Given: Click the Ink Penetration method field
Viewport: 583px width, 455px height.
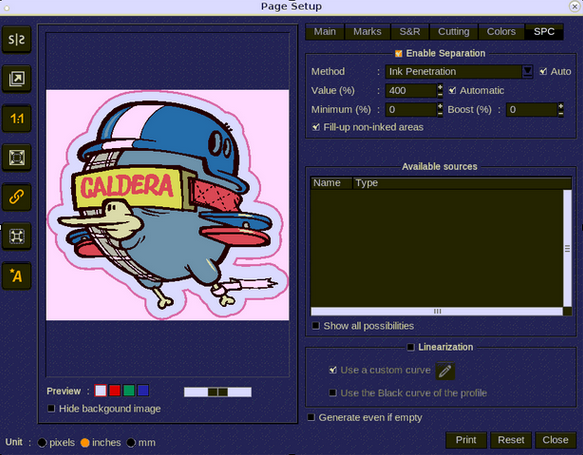Looking at the screenshot, I should pos(453,71).
